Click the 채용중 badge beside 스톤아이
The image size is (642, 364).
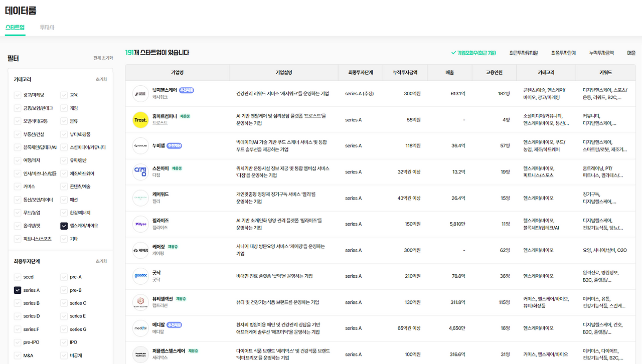(177, 168)
